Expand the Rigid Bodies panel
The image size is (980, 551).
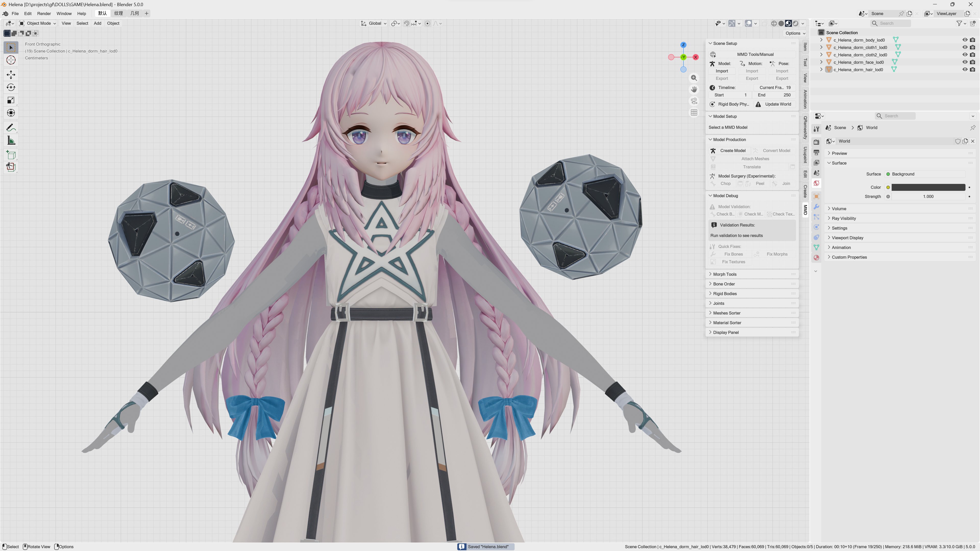tap(725, 294)
